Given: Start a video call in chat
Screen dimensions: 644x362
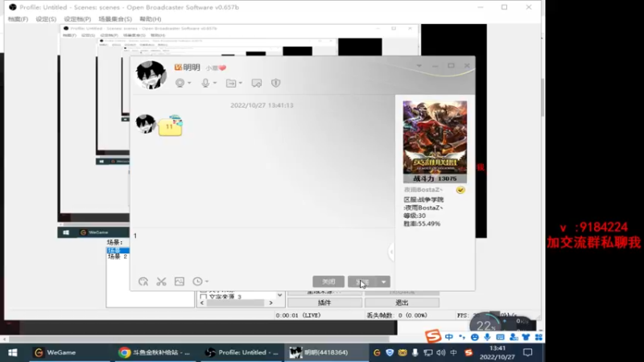Looking at the screenshot, I should click(180, 83).
